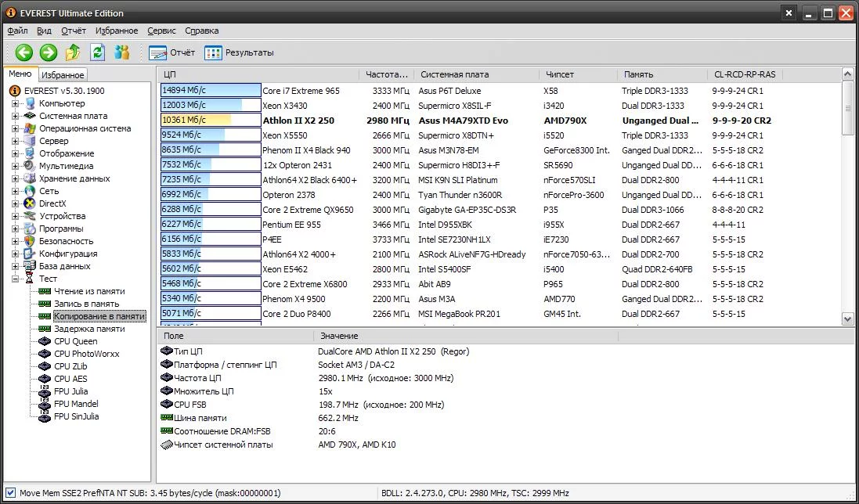Click the Результаты toolbar button
The width and height of the screenshot is (859, 504).
(x=240, y=52)
